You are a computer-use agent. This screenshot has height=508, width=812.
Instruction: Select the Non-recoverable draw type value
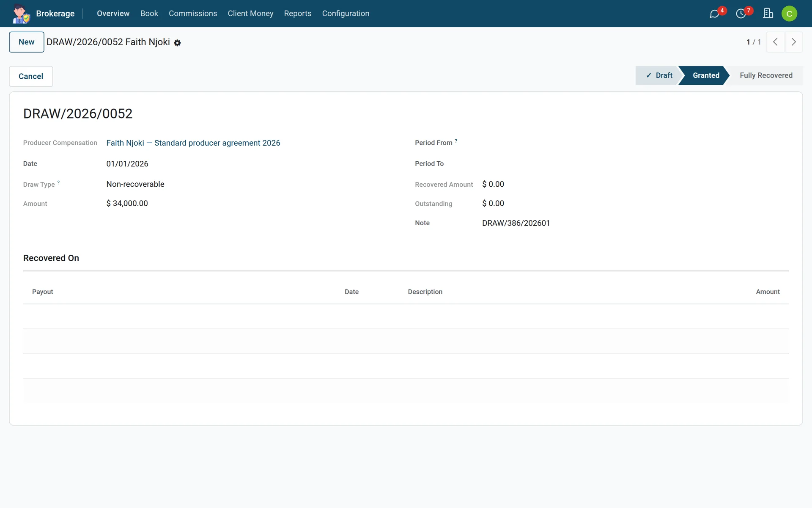coord(135,184)
